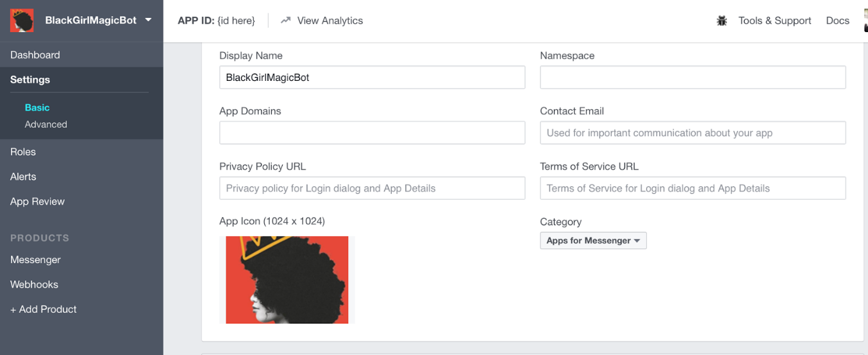Open the Docs link
Image resolution: width=868 pixels, height=355 pixels.
tap(837, 21)
